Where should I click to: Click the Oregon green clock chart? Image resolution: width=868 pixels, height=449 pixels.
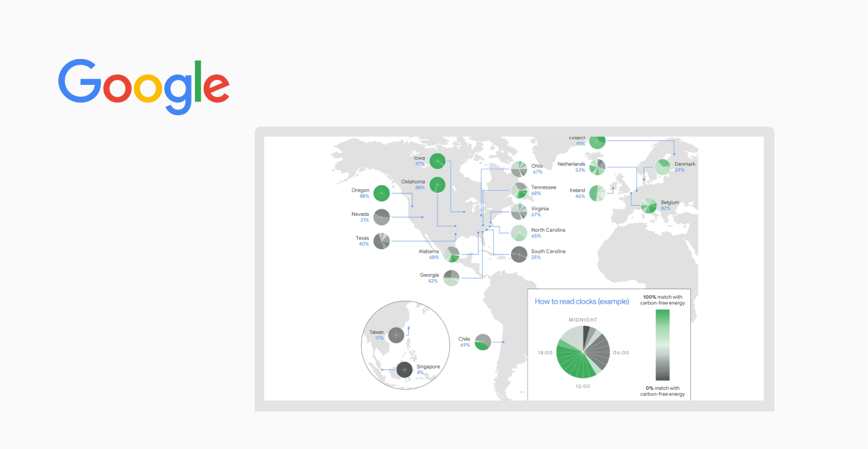pyautogui.click(x=381, y=193)
